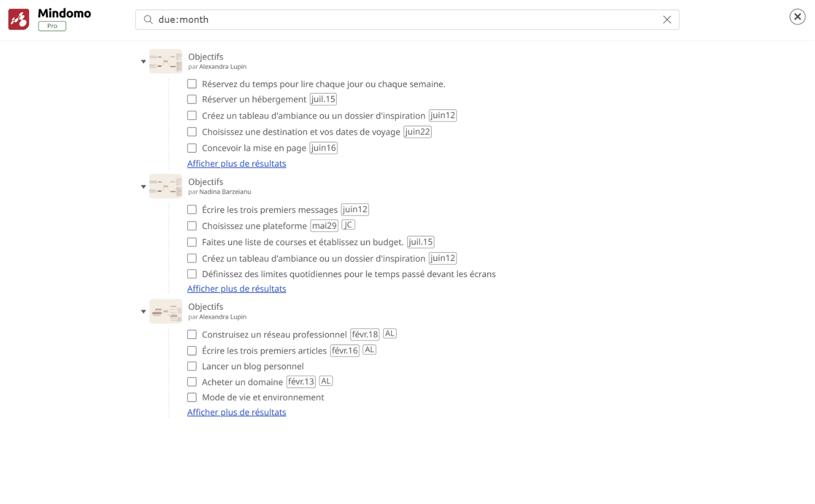The image size is (815, 504).
Task: Check the Réserver un hébergement checkbox
Action: click(192, 99)
